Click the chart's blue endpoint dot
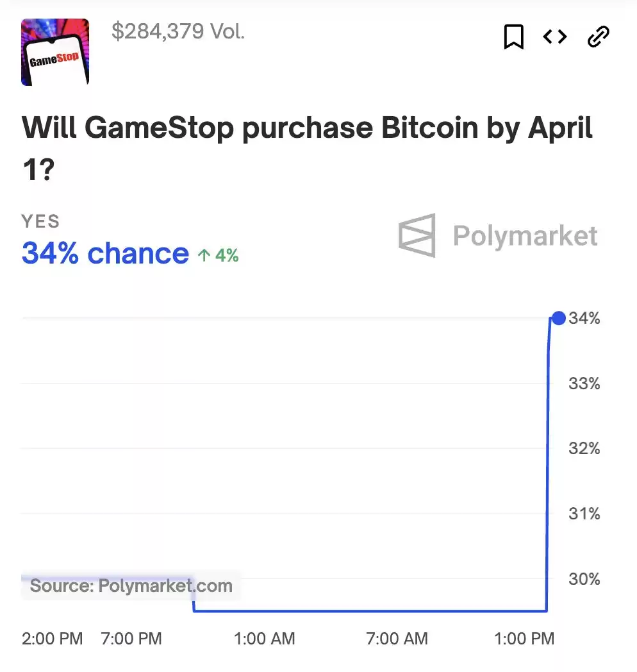 coord(558,318)
